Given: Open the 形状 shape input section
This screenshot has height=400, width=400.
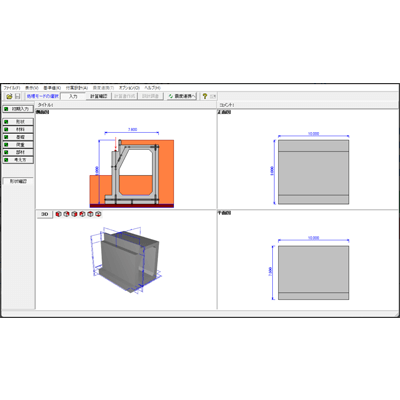Looking at the screenshot, I should (18, 122).
